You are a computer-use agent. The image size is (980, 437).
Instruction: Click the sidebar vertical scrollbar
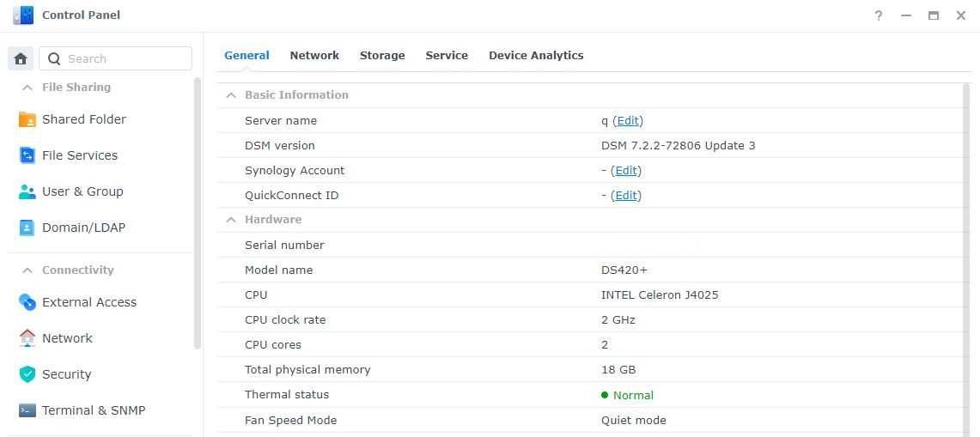coord(198,213)
